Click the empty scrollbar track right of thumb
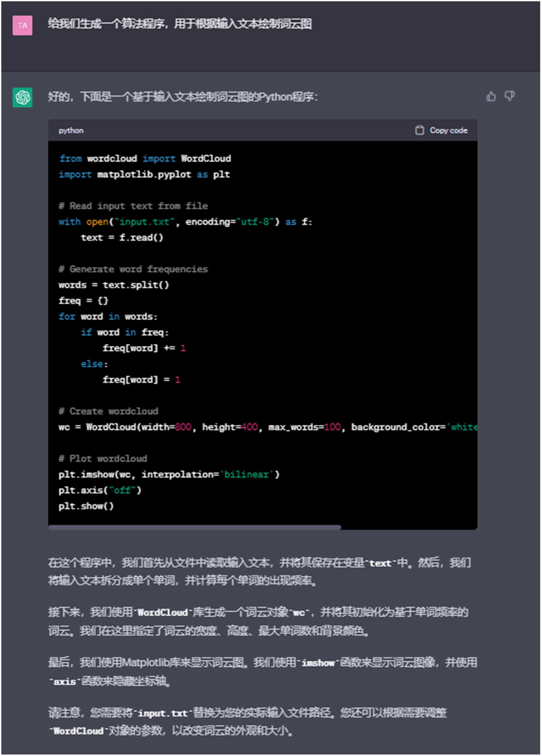542x756 pixels. click(409, 527)
